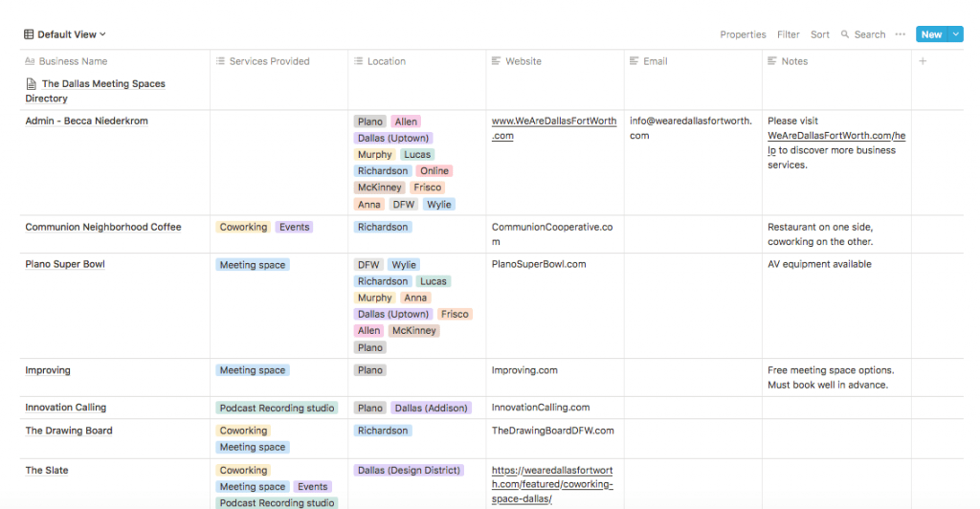980x509 pixels.
Task: Click the blue New button
Action: [931, 34]
